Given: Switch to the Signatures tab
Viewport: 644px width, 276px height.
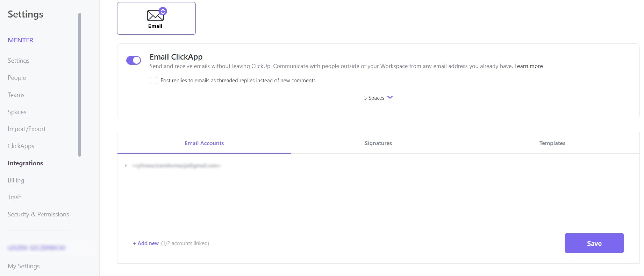Looking at the screenshot, I should pyautogui.click(x=378, y=143).
